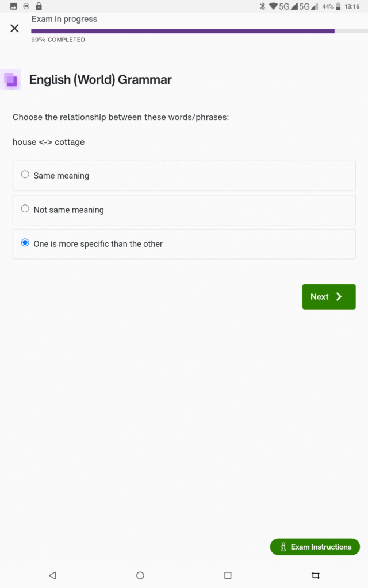Tap the lock icon in status bar
The width and height of the screenshot is (368, 588).
pyautogui.click(x=39, y=6)
